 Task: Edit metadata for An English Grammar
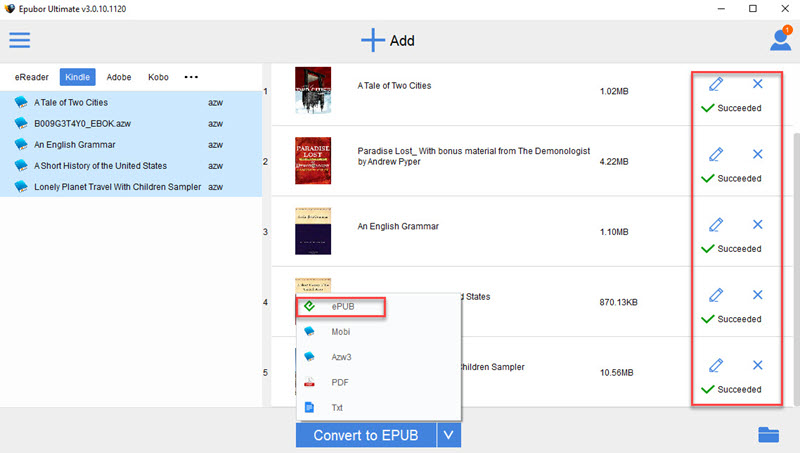tap(716, 225)
